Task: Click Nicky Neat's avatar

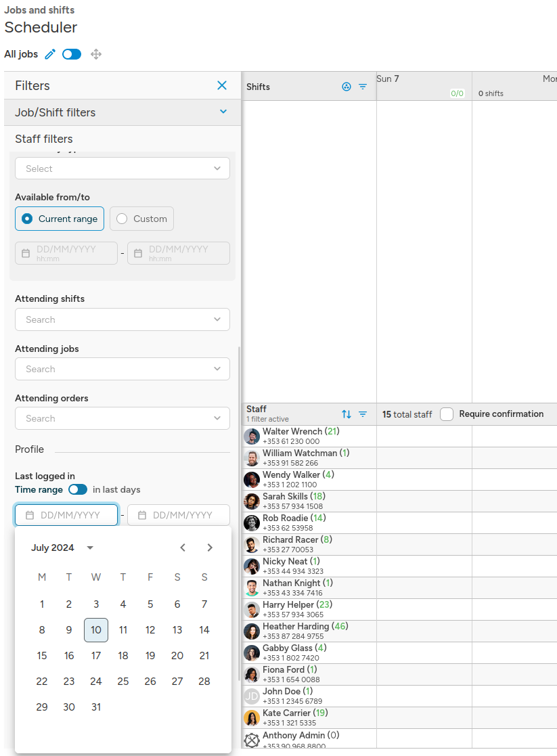Action: point(252,566)
